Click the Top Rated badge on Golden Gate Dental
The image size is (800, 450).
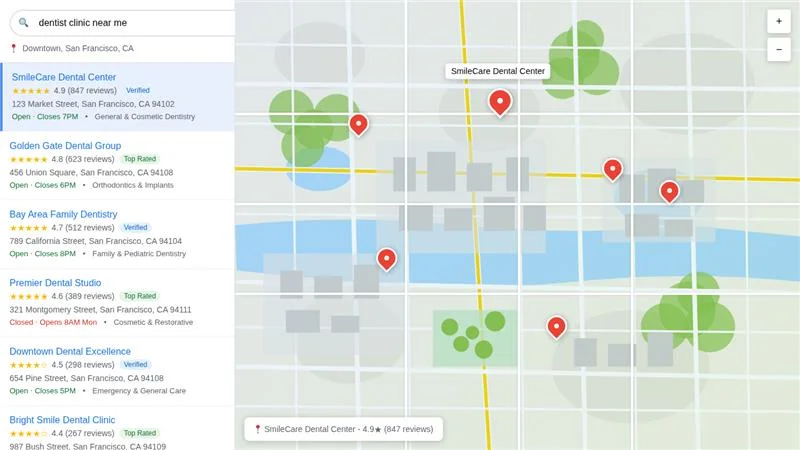[140, 159]
